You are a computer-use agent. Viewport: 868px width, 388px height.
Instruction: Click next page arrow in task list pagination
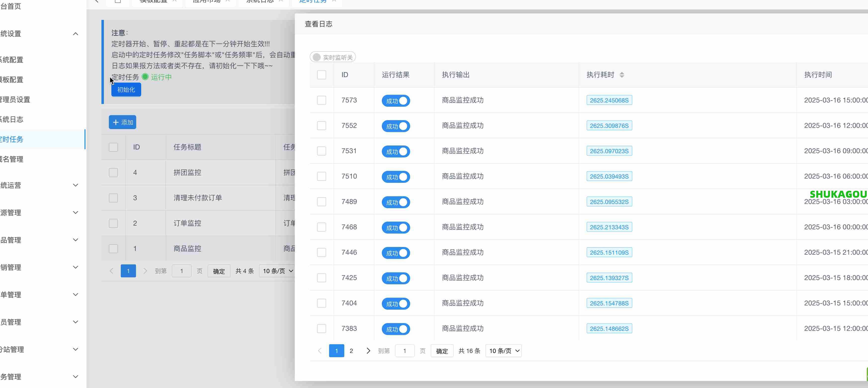coord(146,271)
